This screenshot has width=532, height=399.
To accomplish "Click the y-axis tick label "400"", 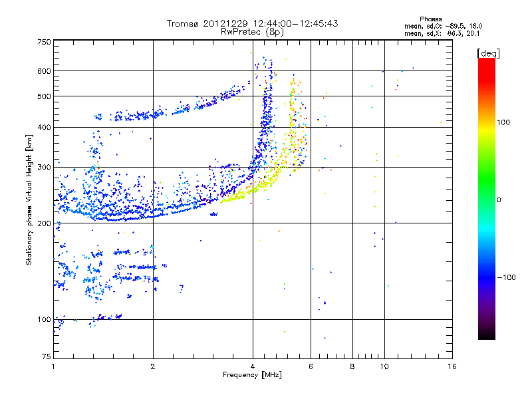I will (44, 127).
